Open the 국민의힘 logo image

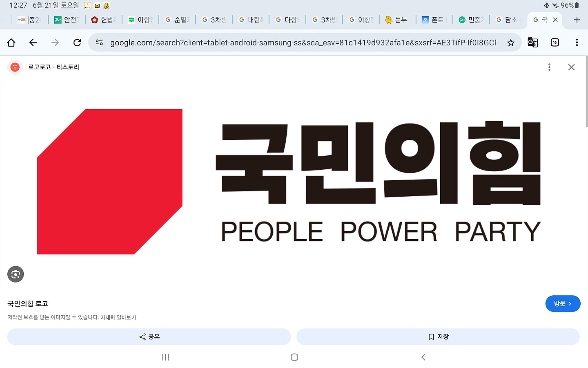289,182
